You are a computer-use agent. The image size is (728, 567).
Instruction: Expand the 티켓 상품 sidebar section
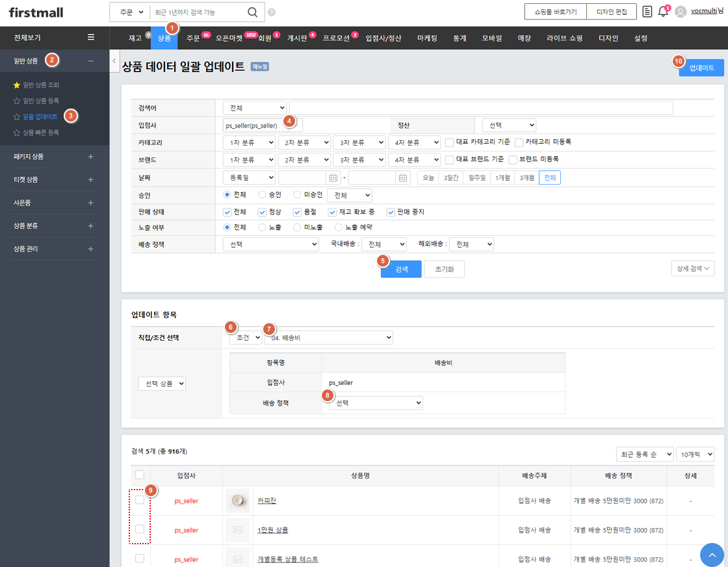[x=90, y=179]
